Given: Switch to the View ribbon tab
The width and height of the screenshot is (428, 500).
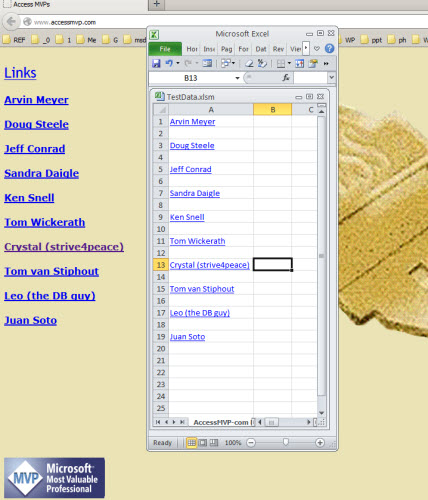Looking at the screenshot, I should [x=295, y=49].
